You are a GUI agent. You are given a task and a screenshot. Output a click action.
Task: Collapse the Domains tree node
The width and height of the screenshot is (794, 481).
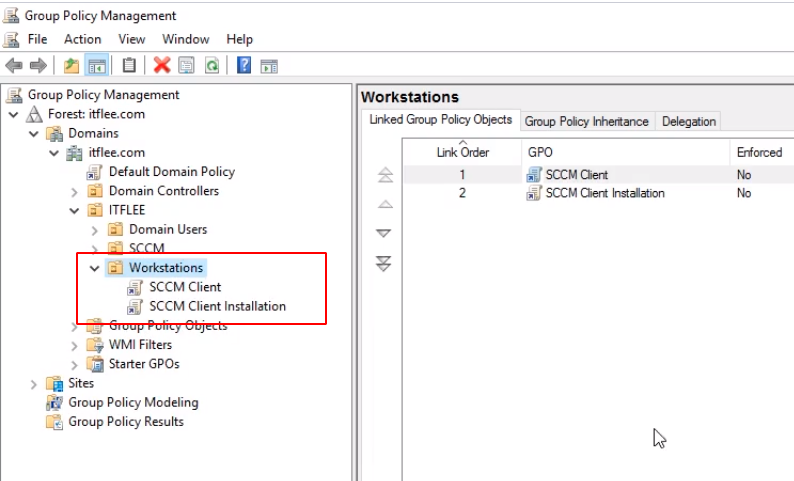click(34, 134)
